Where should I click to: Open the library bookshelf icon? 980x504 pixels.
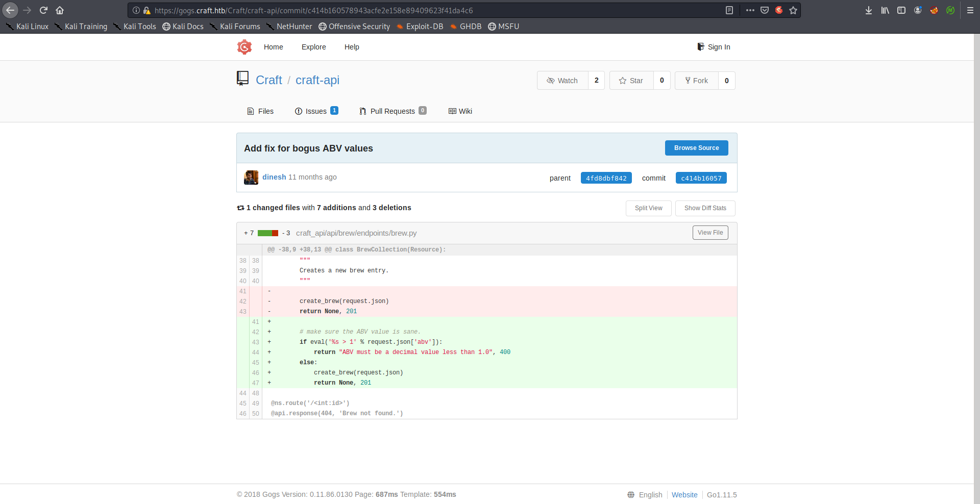pos(885,10)
